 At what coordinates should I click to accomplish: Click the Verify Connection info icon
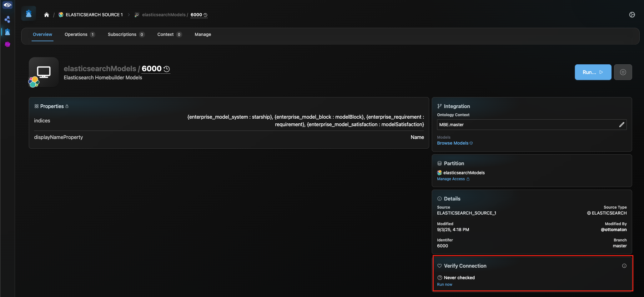(x=624, y=266)
